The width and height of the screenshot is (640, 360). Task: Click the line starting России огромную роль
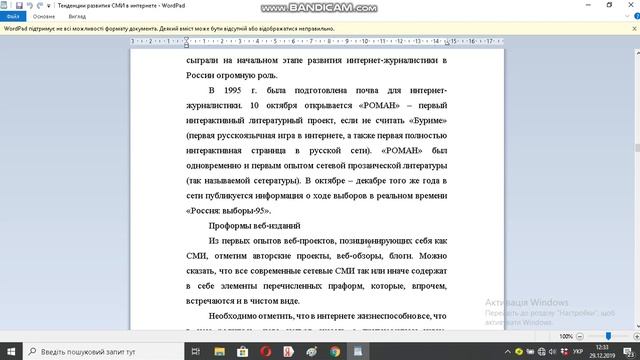(232, 75)
